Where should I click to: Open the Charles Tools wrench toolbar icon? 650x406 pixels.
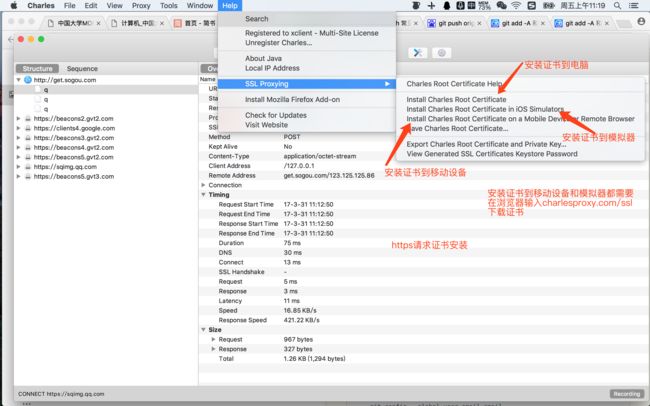tap(417, 53)
